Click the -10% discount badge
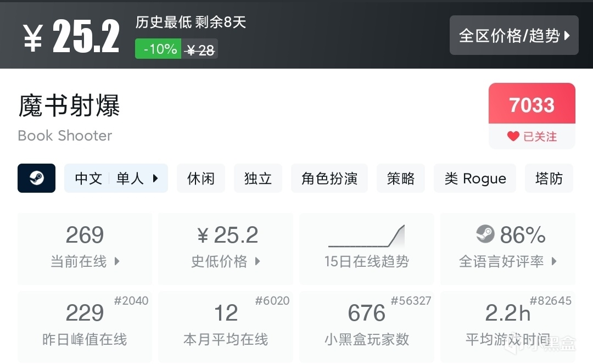 pos(159,49)
